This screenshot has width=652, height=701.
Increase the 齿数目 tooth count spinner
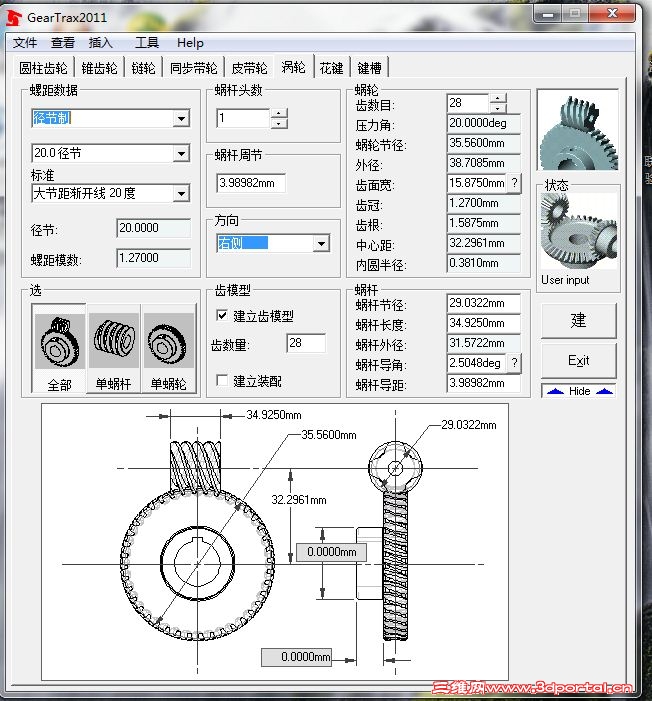(498, 98)
